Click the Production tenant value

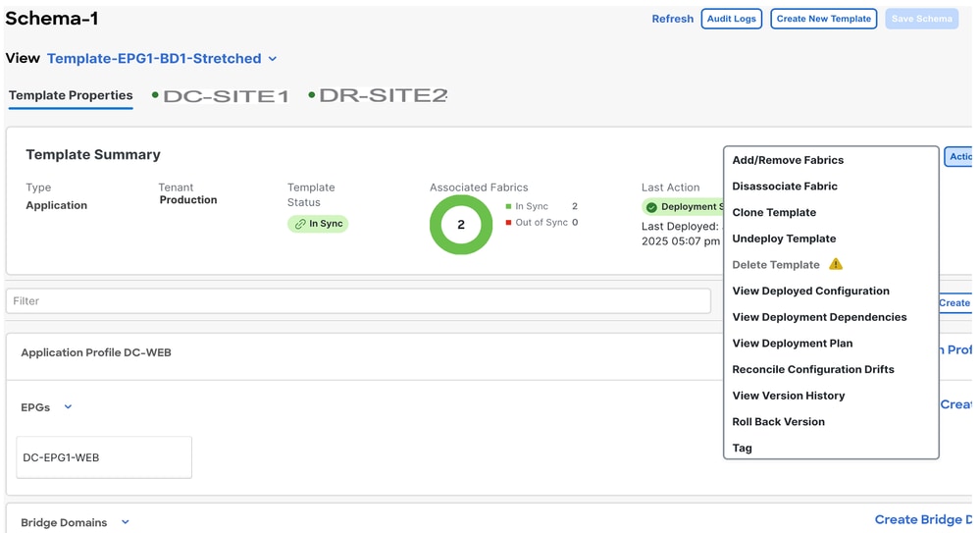[x=188, y=200]
